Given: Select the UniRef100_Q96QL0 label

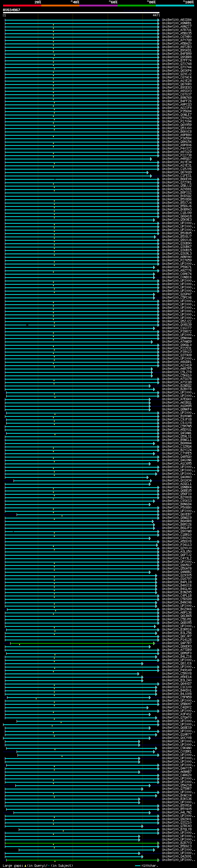Looking at the screenshot, I should 177,345.
